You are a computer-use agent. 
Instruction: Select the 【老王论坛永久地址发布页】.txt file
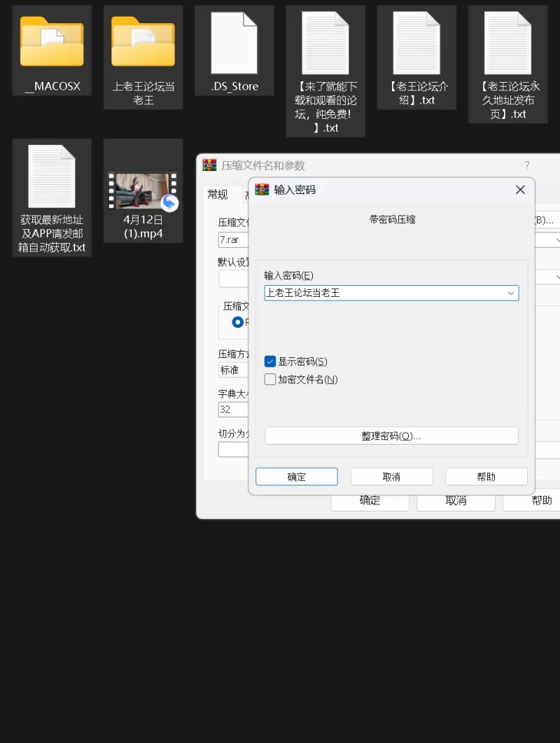point(507,43)
